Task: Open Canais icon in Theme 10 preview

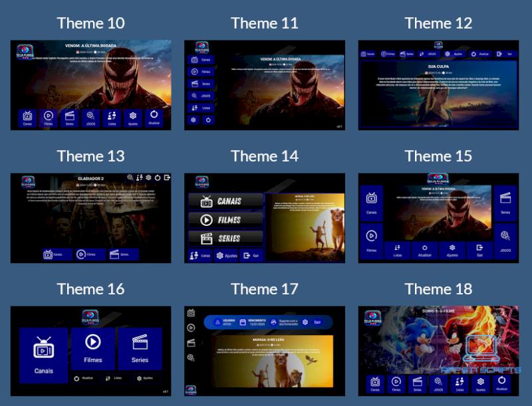Action: point(27,118)
